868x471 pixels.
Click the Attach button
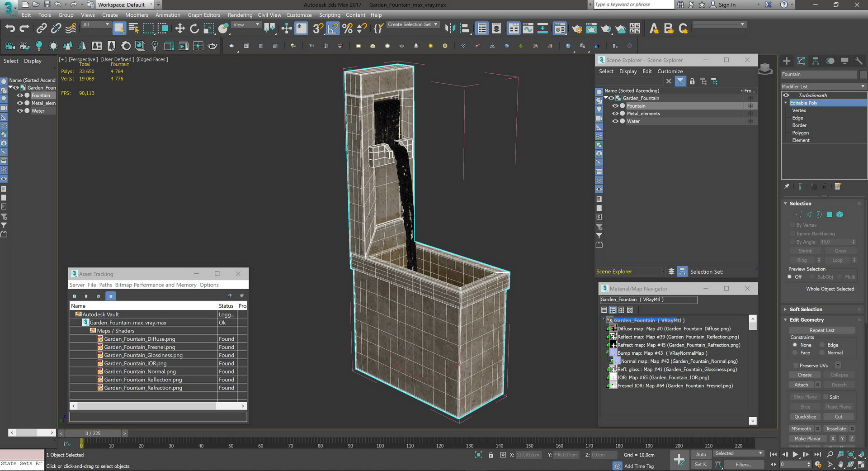[801, 385]
